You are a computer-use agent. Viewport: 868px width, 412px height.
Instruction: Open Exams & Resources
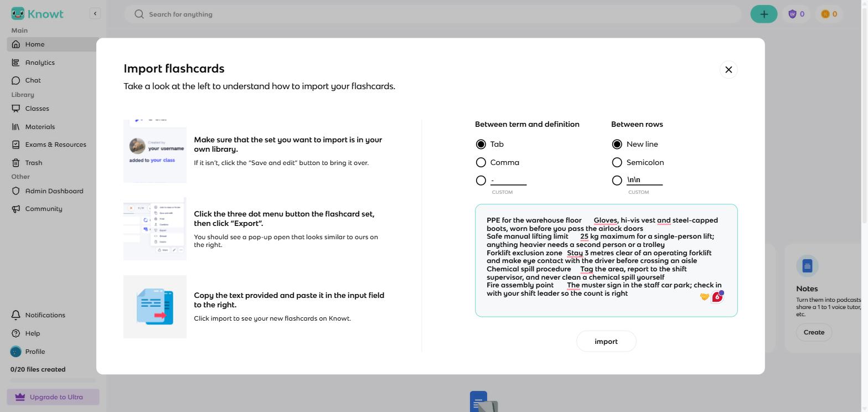[x=53, y=145]
